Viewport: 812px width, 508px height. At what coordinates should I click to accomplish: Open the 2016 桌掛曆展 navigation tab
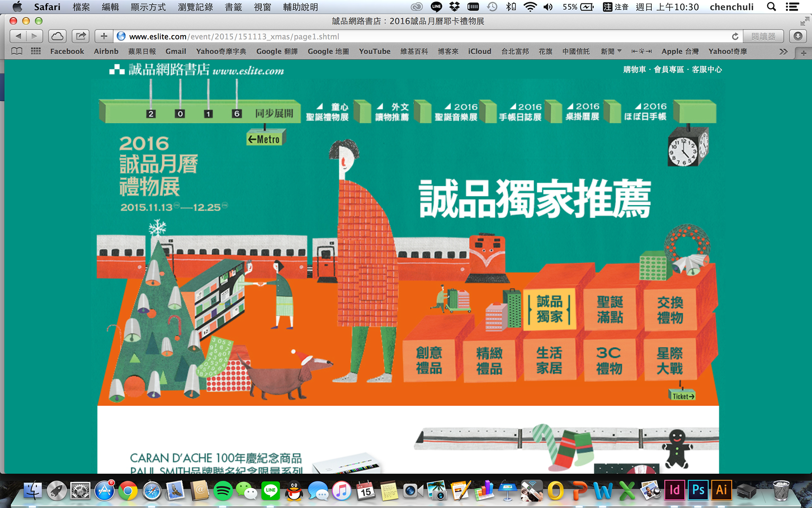[x=582, y=112]
